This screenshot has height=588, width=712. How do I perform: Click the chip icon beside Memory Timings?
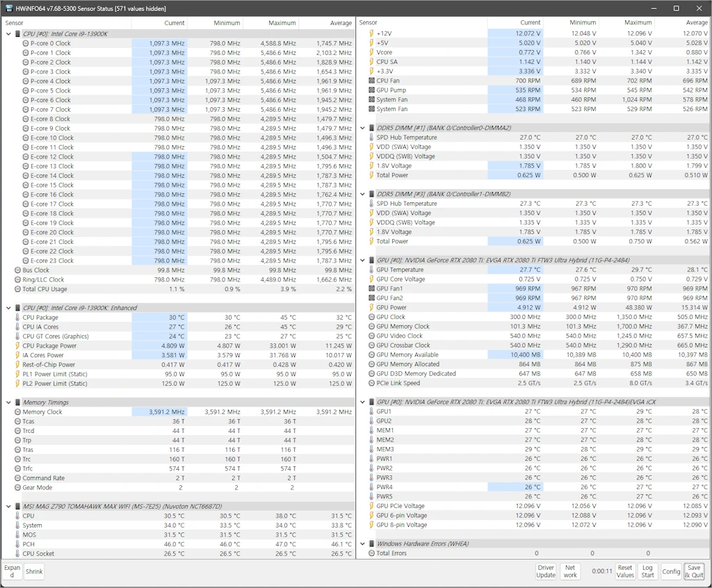click(x=17, y=402)
